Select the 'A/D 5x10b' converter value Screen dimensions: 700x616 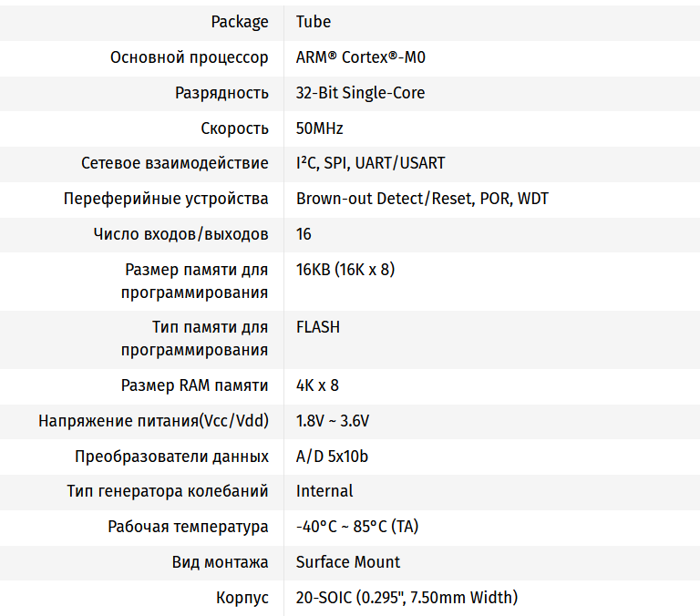(x=333, y=457)
